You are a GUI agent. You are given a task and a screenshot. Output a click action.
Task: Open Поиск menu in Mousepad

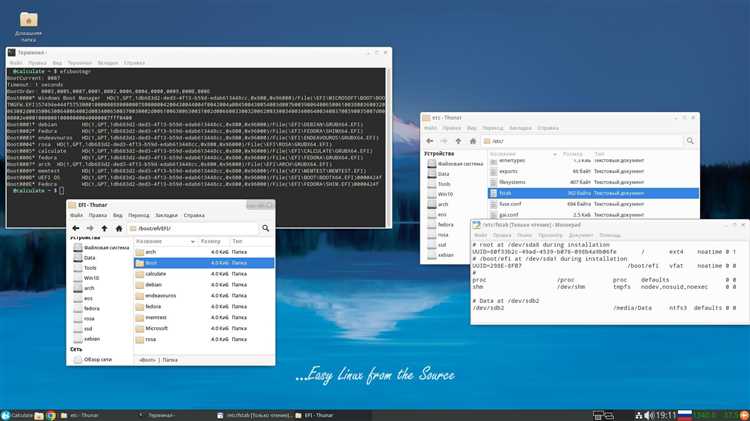tap(524, 235)
